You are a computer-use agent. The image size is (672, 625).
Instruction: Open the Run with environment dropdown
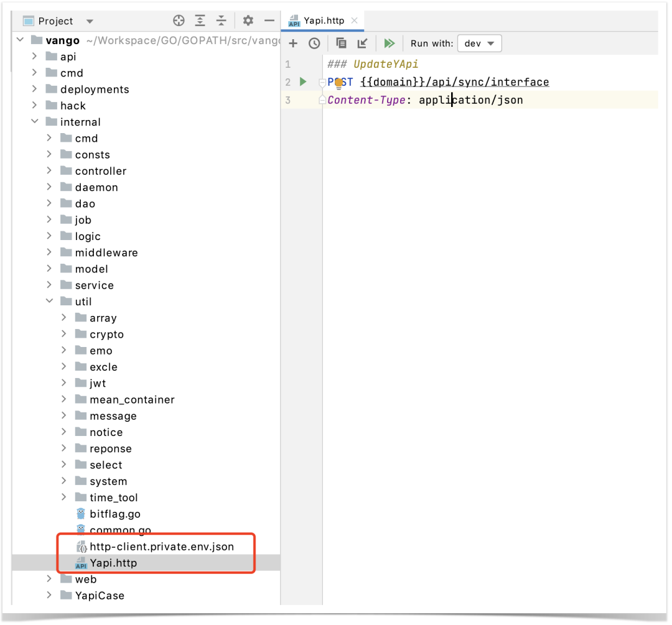[x=479, y=44]
